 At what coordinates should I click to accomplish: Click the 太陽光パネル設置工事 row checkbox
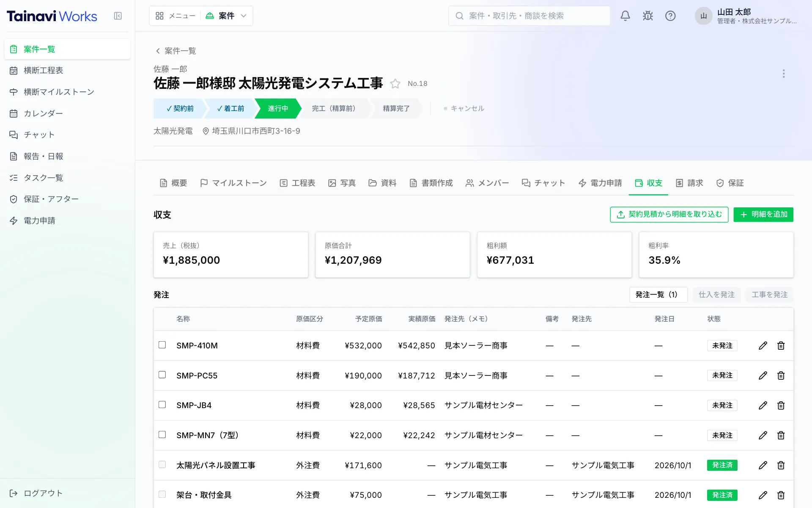pos(162,464)
